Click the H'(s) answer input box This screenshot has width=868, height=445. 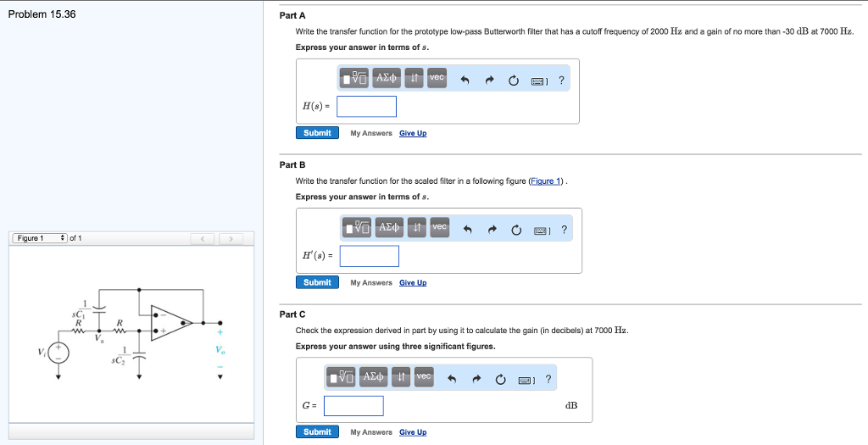tap(369, 256)
